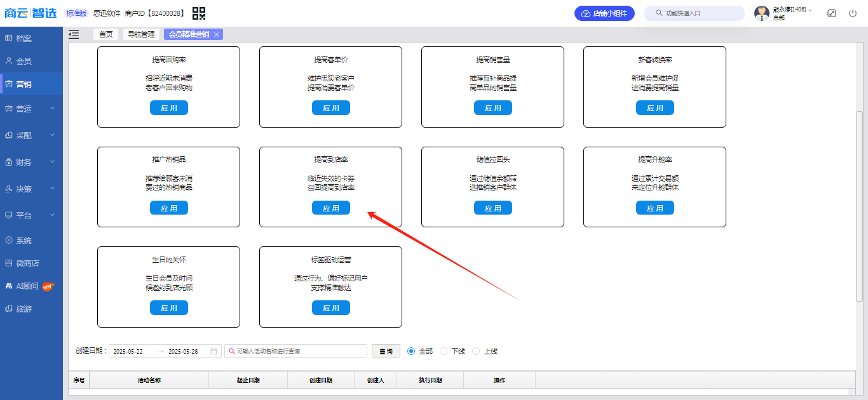Select the 下线 radio button
868x400 pixels.
pos(444,351)
